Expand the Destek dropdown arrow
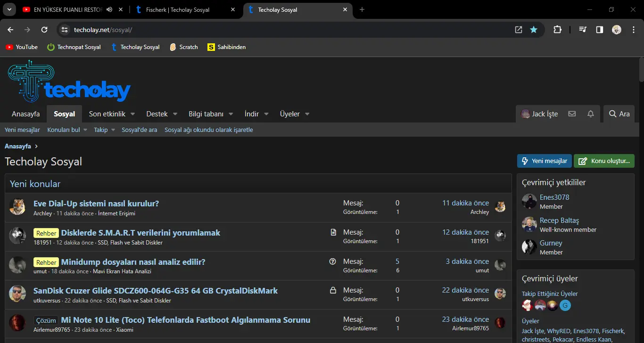The height and width of the screenshot is (343, 644). coord(175,114)
